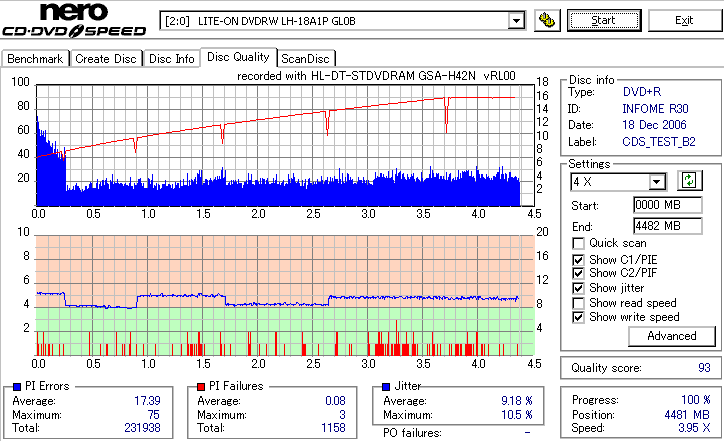Select the Disc Quality tab
This screenshot has width=724, height=441.
coord(238,57)
